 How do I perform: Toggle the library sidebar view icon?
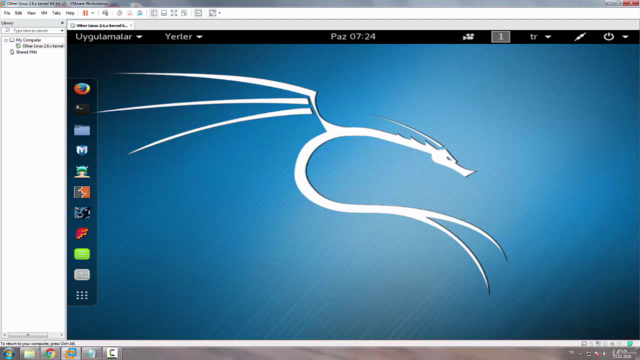(x=154, y=13)
